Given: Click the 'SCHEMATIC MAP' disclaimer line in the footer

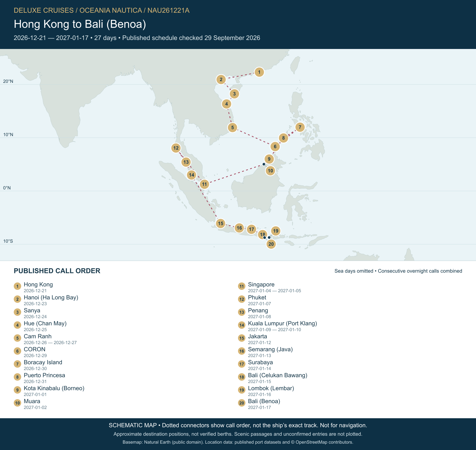Looking at the screenshot, I should pos(238,425).
